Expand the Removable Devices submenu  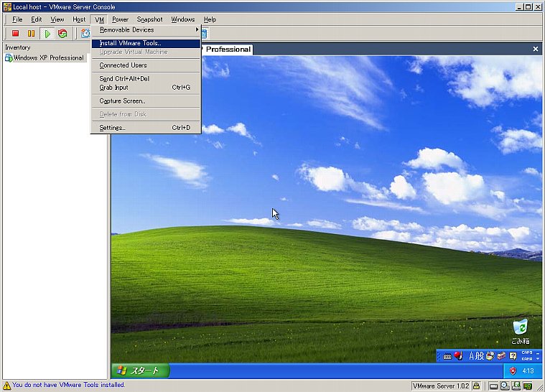(146, 30)
